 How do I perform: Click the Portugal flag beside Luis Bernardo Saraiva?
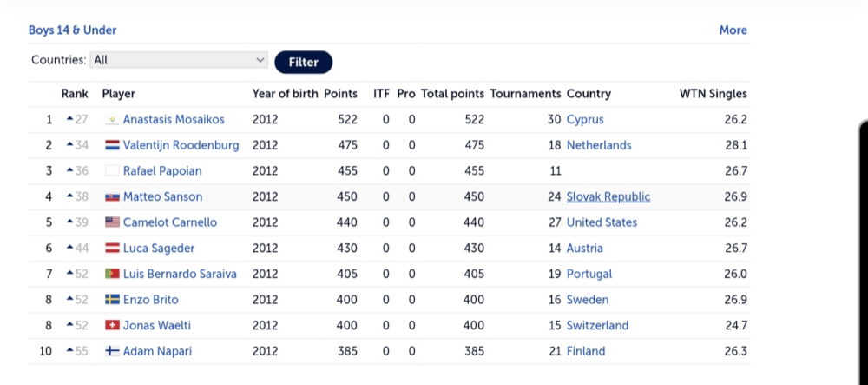pos(112,274)
